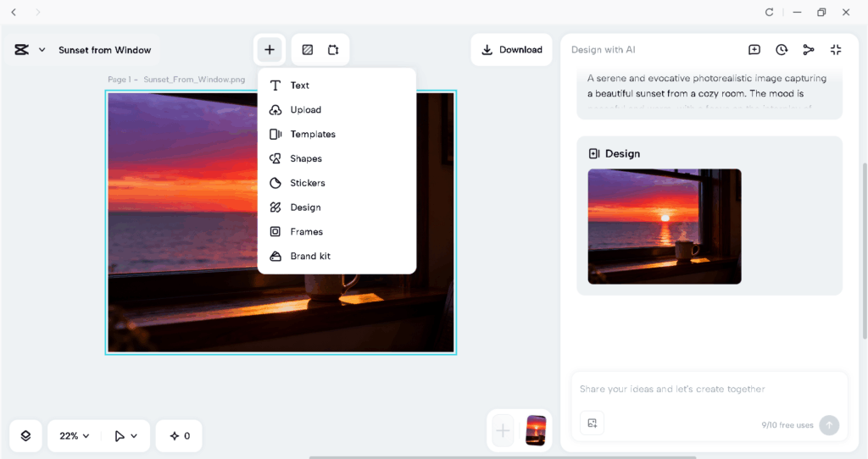Click the resize canvas icon
The image size is (868, 459).
[x=333, y=50]
